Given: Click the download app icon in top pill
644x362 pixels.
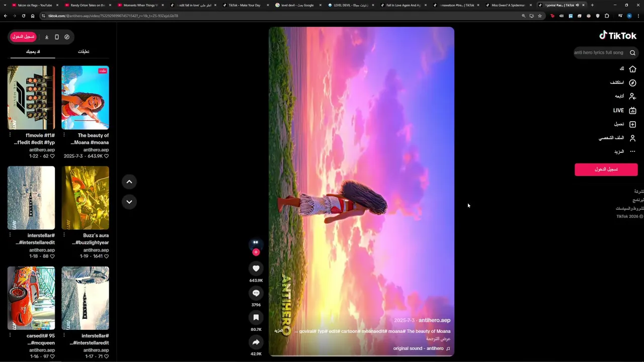Looking at the screenshot, I should point(47,37).
